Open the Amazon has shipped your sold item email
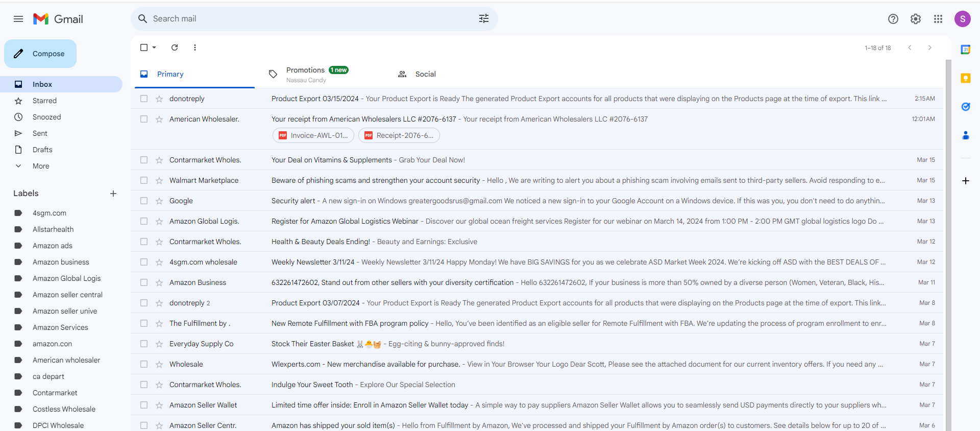 pyautogui.click(x=537, y=424)
